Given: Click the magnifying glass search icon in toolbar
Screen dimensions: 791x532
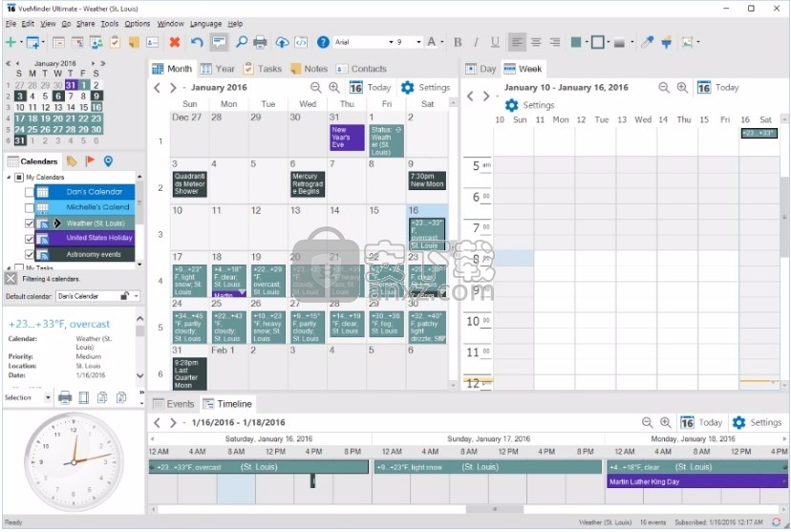Looking at the screenshot, I should pos(241,42).
